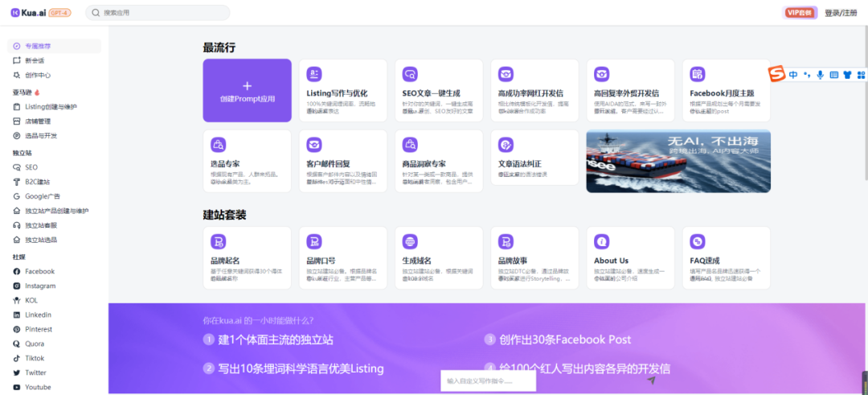Click the Twitter sidebar icon
868x395 pixels.
coord(17,372)
